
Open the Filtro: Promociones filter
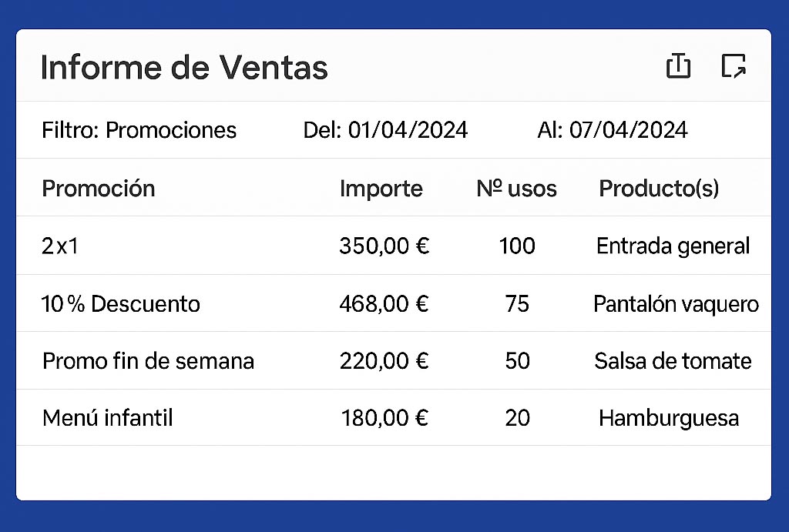pyautogui.click(x=139, y=130)
